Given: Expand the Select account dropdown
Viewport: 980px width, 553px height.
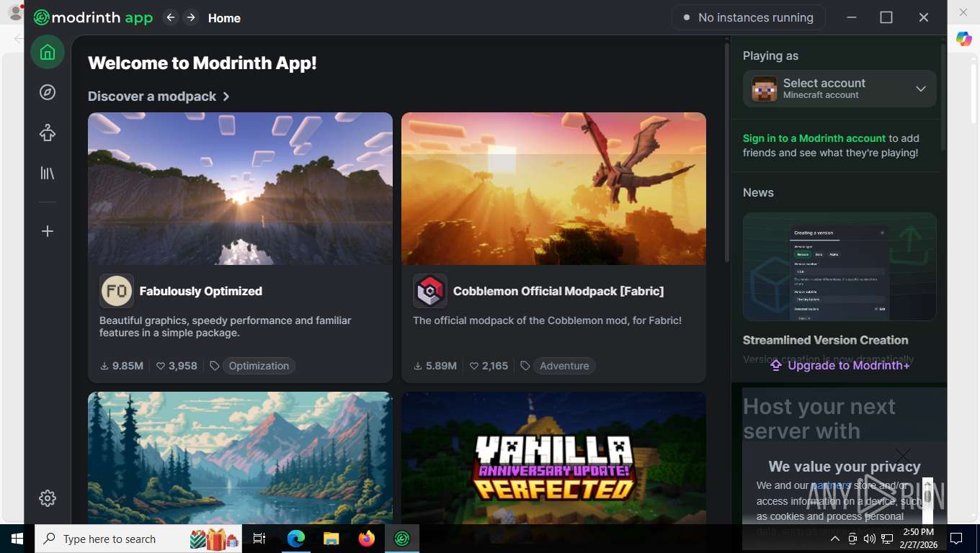Looking at the screenshot, I should tap(839, 89).
